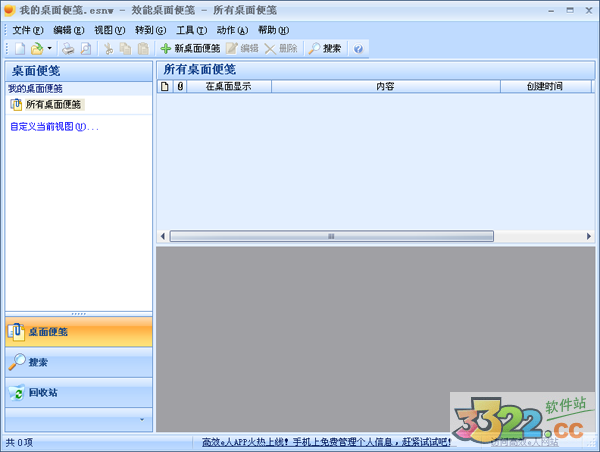
Task: Click the magnifier icon on 搜索 pane button
Action: tap(17, 362)
